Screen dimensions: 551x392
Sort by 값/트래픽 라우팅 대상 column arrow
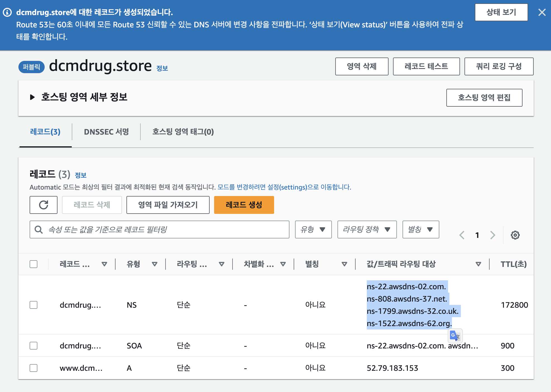[478, 264]
